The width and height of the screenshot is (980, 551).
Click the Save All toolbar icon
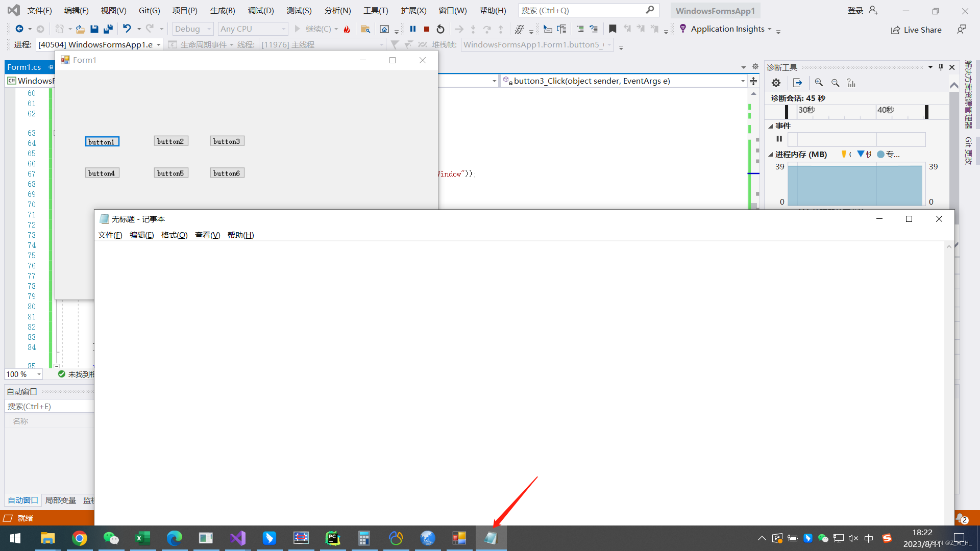tap(108, 29)
